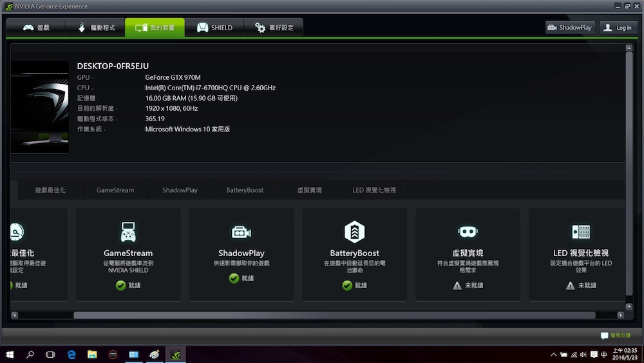This screenshot has height=363, width=644.
Task: Open the 喜好設定 (Preferences) tab
Action: tap(274, 28)
